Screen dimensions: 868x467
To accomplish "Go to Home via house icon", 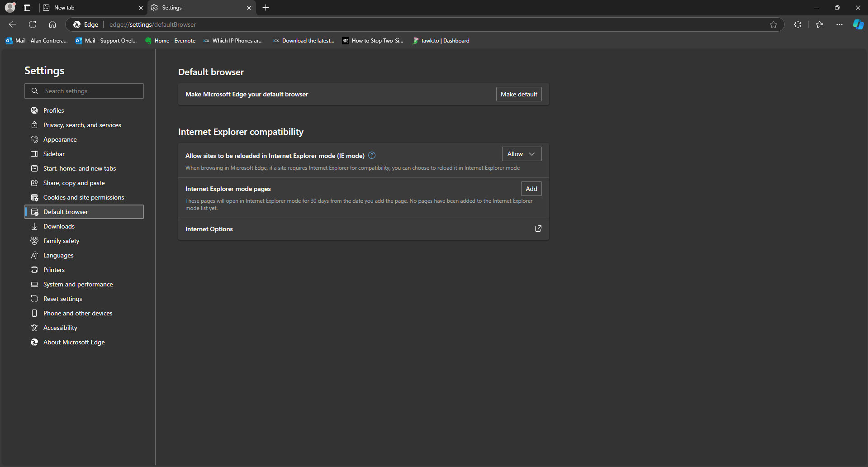I will pos(52,24).
